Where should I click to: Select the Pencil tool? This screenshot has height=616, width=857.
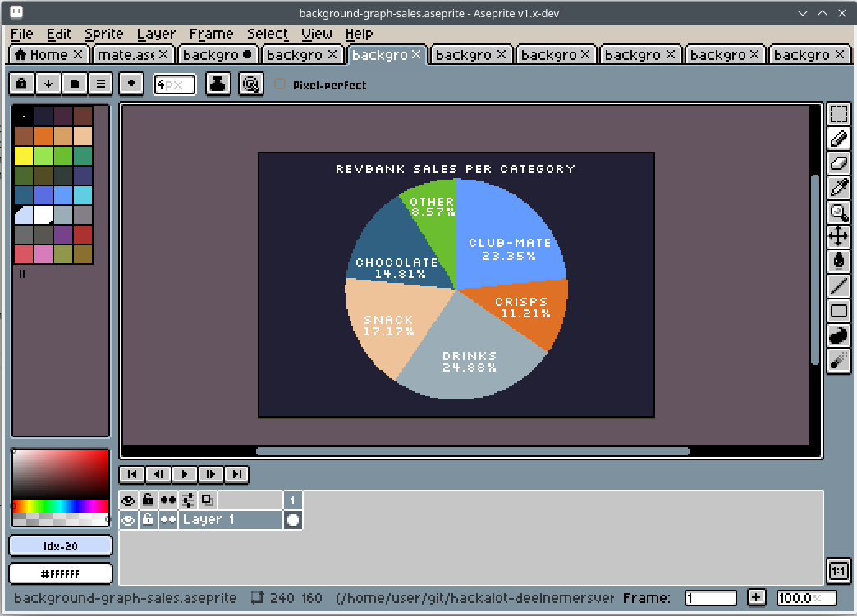(838, 139)
